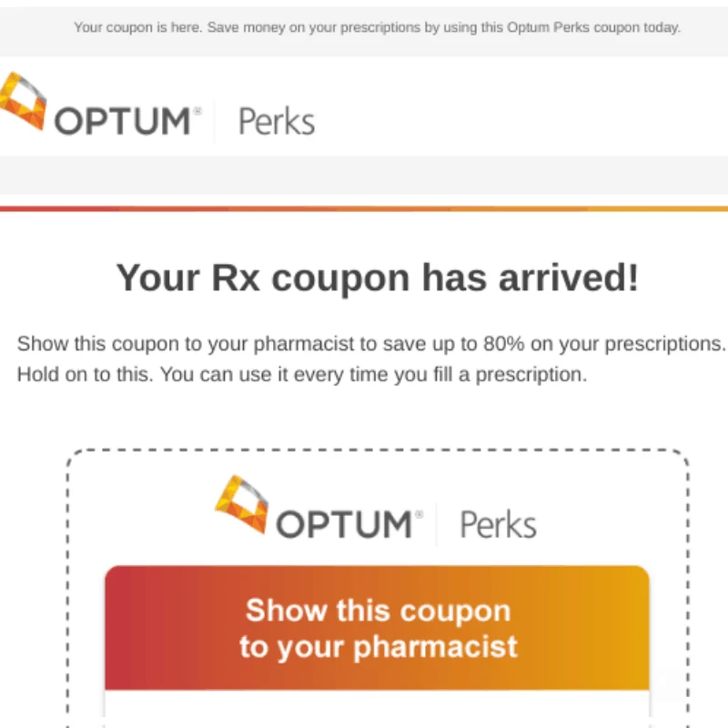
Task: Click the 'Your Rx coupon has arrived!' heading
Action: click(377, 278)
